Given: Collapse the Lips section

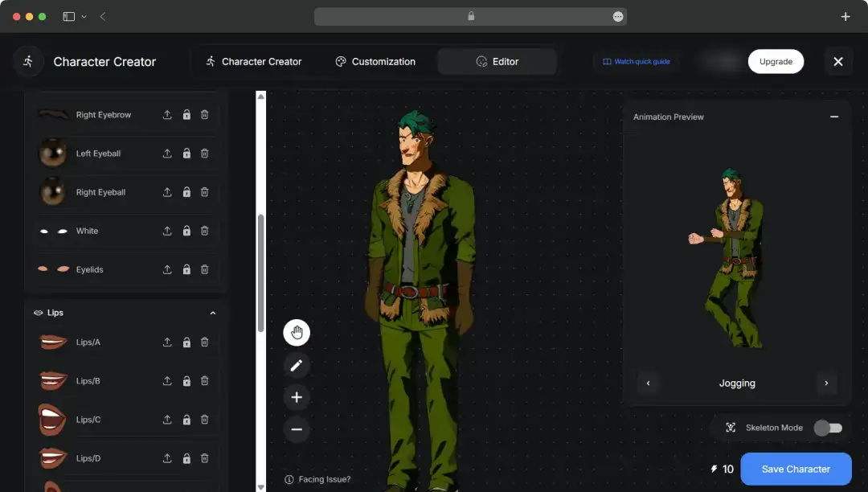Looking at the screenshot, I should point(212,313).
